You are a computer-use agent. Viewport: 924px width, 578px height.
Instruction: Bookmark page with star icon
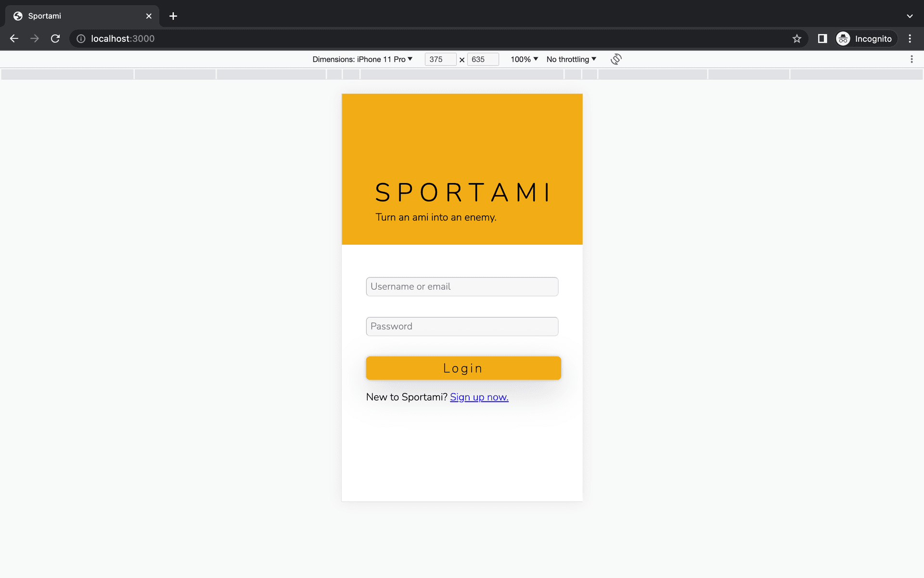coord(797,39)
